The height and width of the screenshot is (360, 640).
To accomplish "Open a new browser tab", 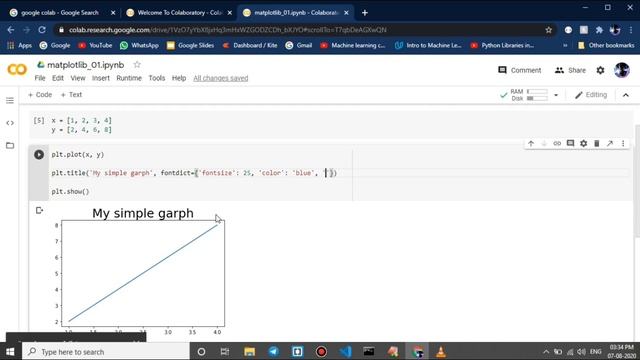I will (x=364, y=13).
